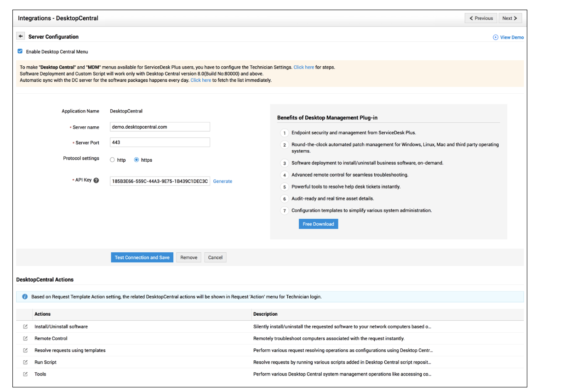Select the http protocol radio button
The height and width of the screenshot is (392, 565).
point(113,160)
